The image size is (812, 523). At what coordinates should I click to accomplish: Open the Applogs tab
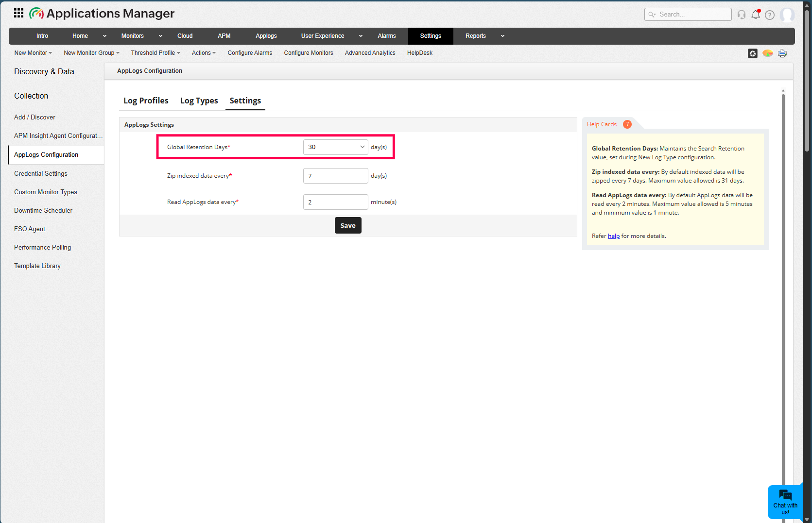[x=266, y=36]
